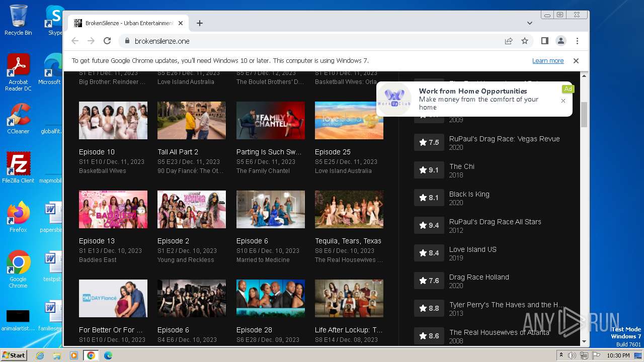Open the Life After Lockup thumbnail
The height and width of the screenshot is (362, 644).
tap(349, 299)
